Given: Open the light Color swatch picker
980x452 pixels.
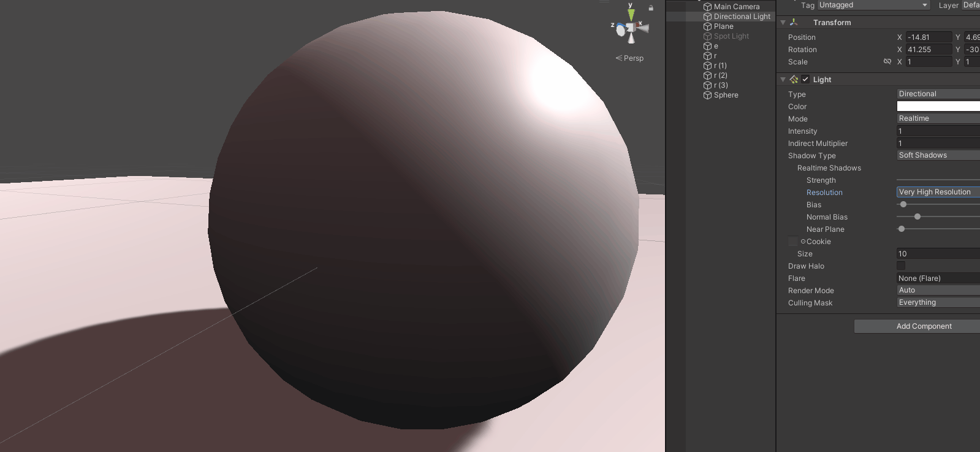Looking at the screenshot, I should (938, 106).
